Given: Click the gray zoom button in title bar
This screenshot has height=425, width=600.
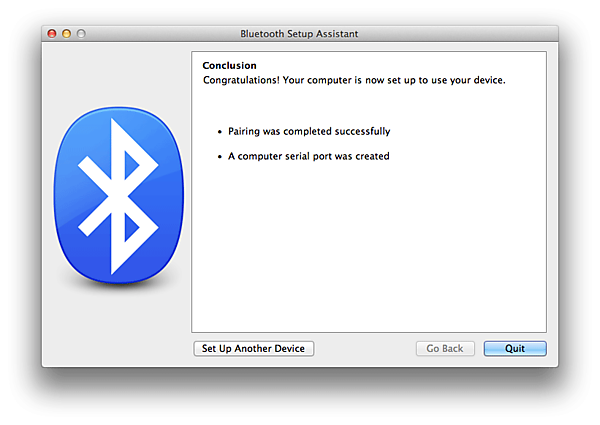Looking at the screenshot, I should tap(82, 34).
